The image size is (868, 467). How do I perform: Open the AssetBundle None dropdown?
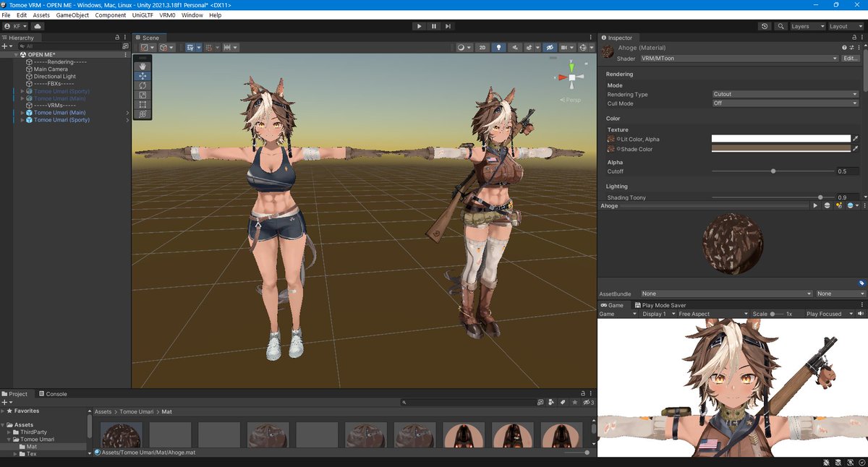[726, 294]
